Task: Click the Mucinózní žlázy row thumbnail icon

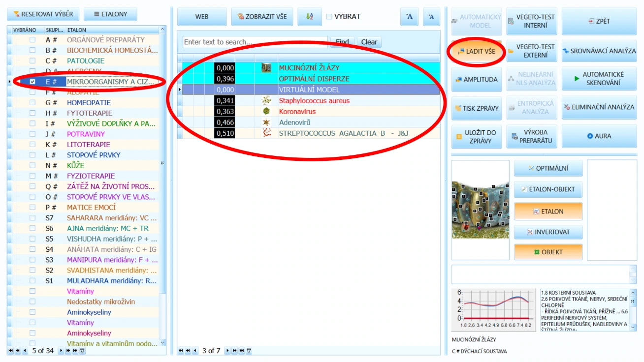Action: tap(266, 68)
